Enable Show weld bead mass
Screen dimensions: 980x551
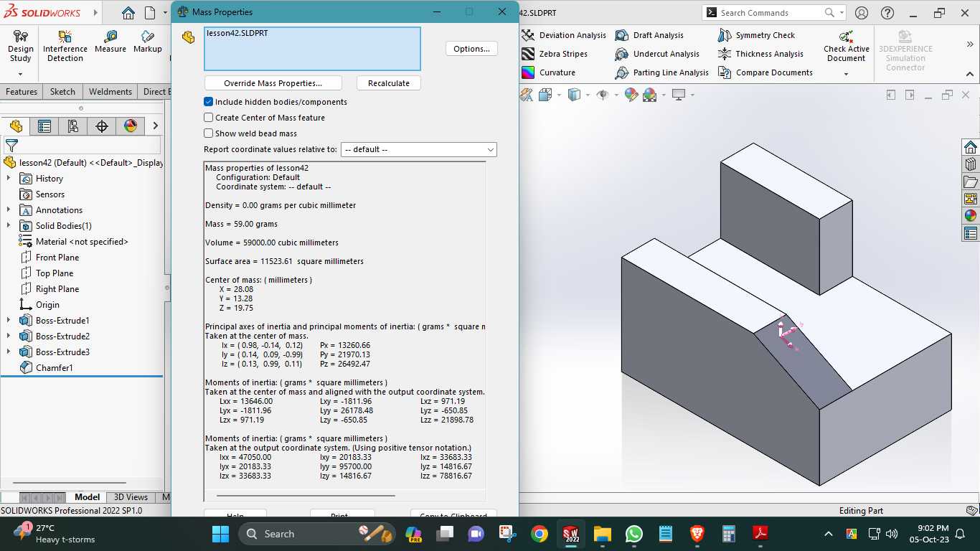point(209,133)
